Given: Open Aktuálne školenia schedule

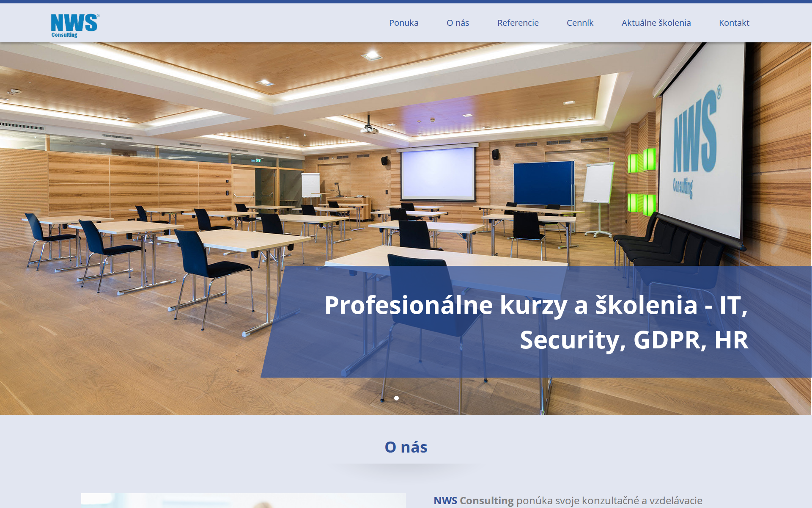Looking at the screenshot, I should 656,23.
